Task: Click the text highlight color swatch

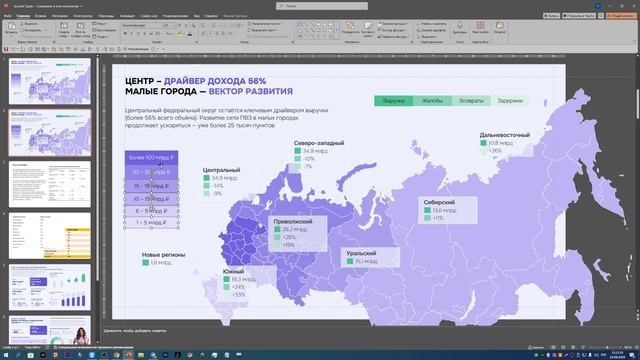Action: coord(180,34)
